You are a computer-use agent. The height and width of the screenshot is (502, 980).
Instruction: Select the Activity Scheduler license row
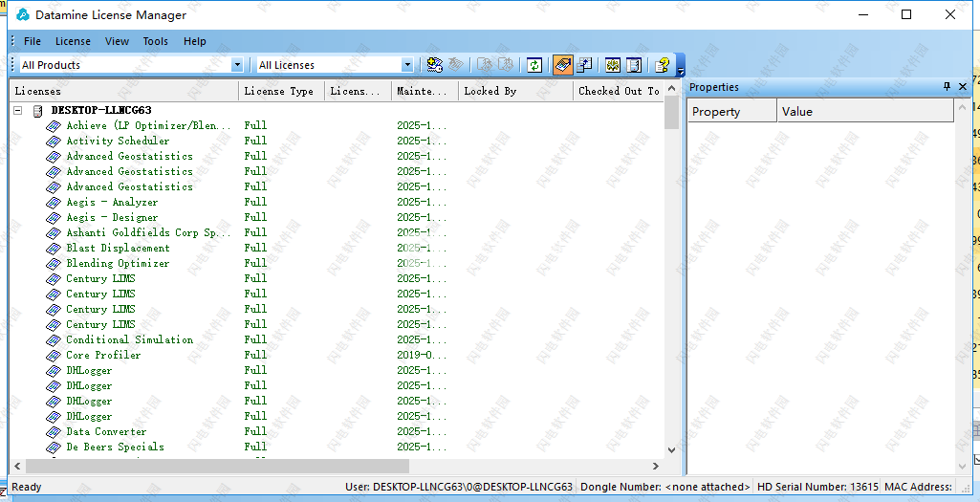118,141
